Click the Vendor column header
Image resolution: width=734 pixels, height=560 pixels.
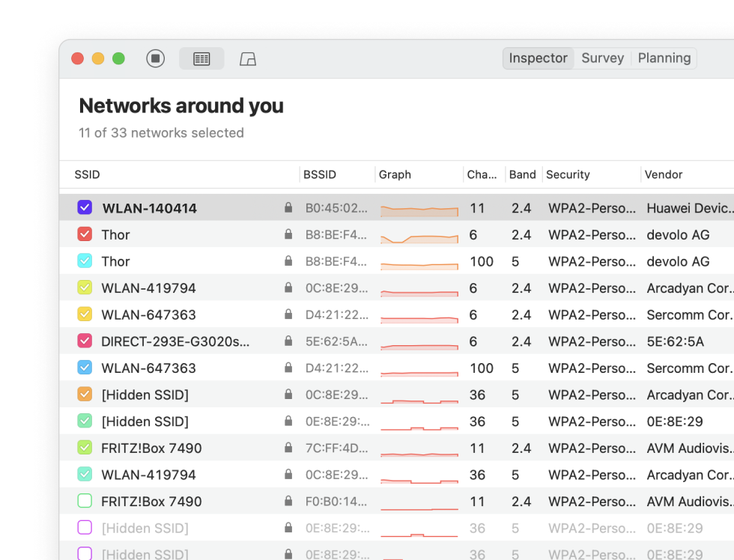[664, 174]
